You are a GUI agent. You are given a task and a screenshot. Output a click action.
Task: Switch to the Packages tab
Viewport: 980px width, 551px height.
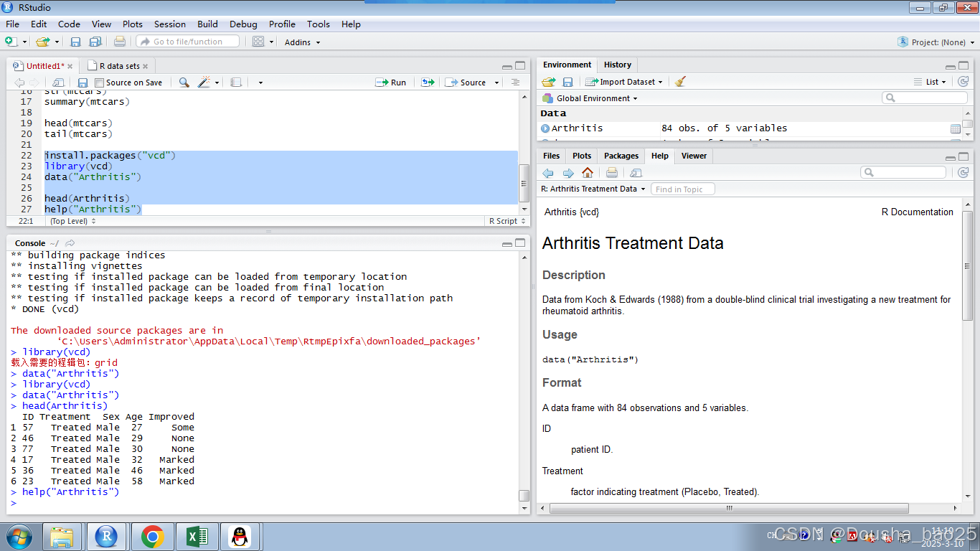(621, 156)
